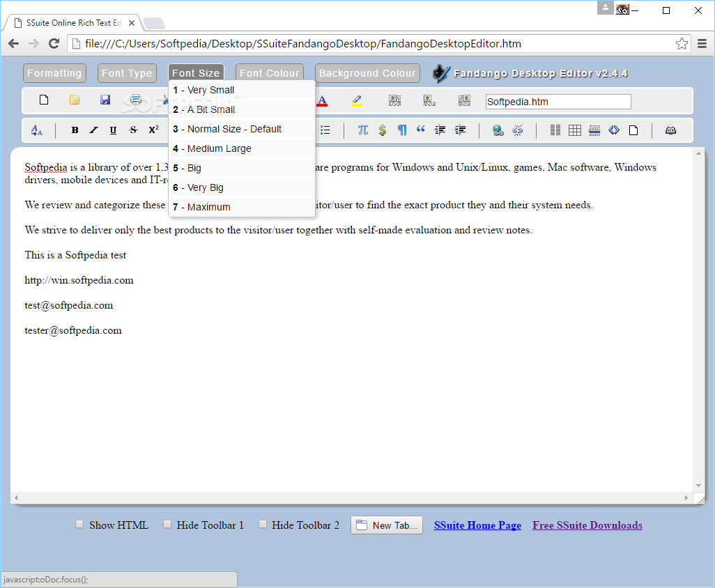
Task: Click the Softpedia.htm filename field
Action: click(x=558, y=102)
